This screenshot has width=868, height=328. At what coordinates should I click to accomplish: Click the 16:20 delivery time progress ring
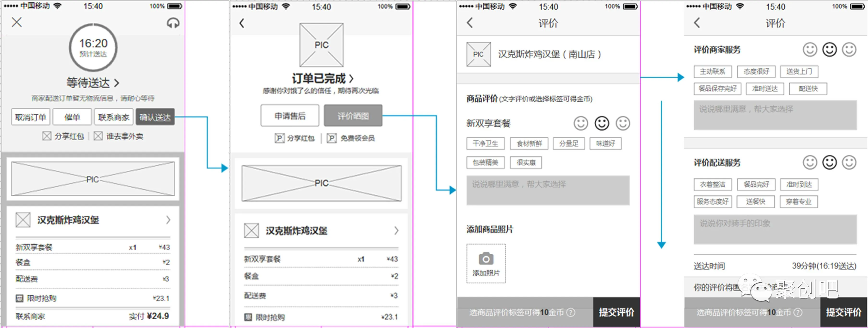[93, 47]
